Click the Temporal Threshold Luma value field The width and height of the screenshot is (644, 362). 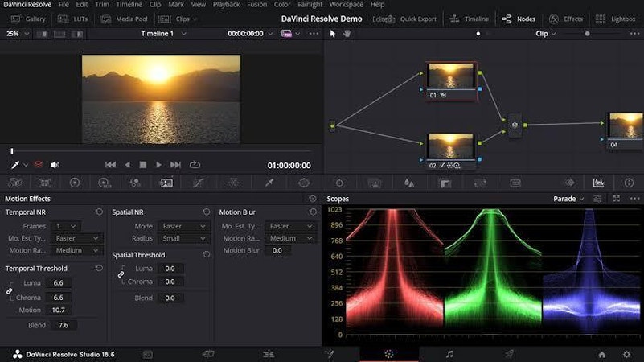pos(59,282)
